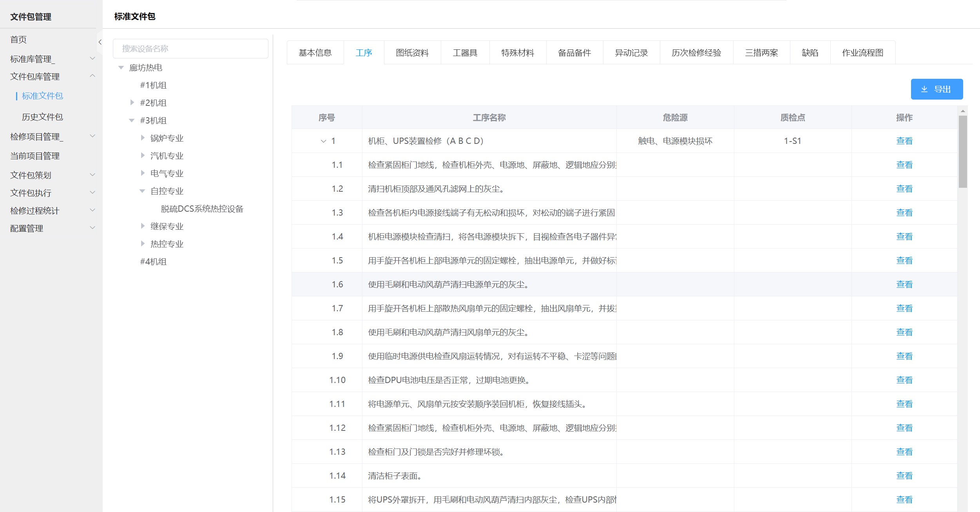Screen dimensions: 980x512
Task: Collapse the 自控专业 node arrow
Action: (142, 191)
